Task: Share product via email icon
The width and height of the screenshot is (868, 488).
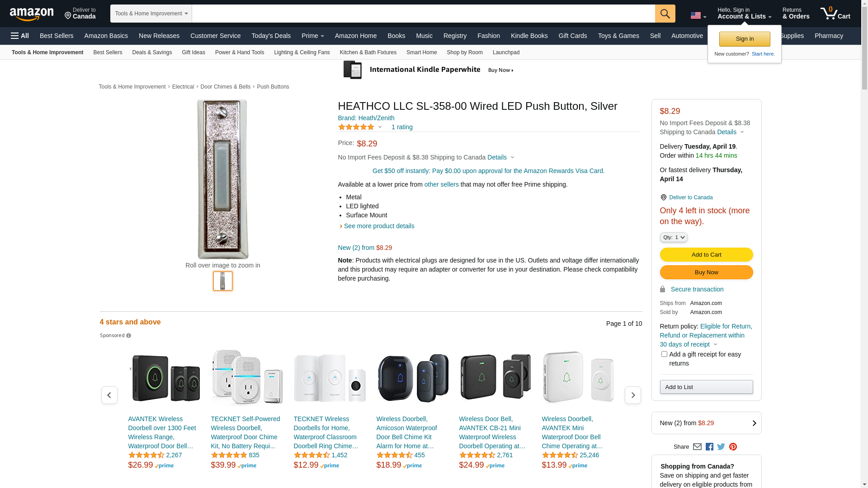Action: coord(697,447)
